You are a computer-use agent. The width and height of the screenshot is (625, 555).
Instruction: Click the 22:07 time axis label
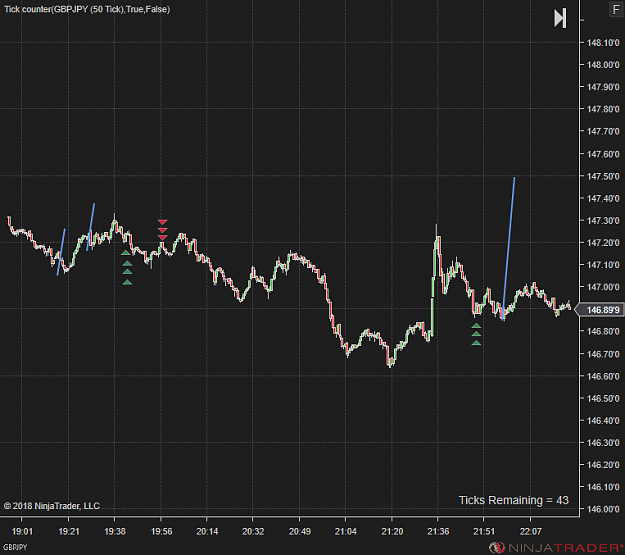pyautogui.click(x=531, y=531)
